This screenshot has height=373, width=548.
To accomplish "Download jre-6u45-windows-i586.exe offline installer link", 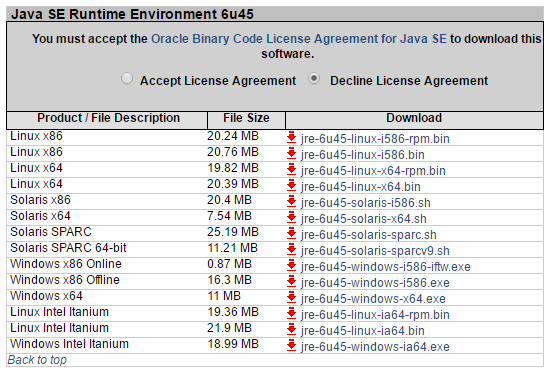I will [375, 283].
